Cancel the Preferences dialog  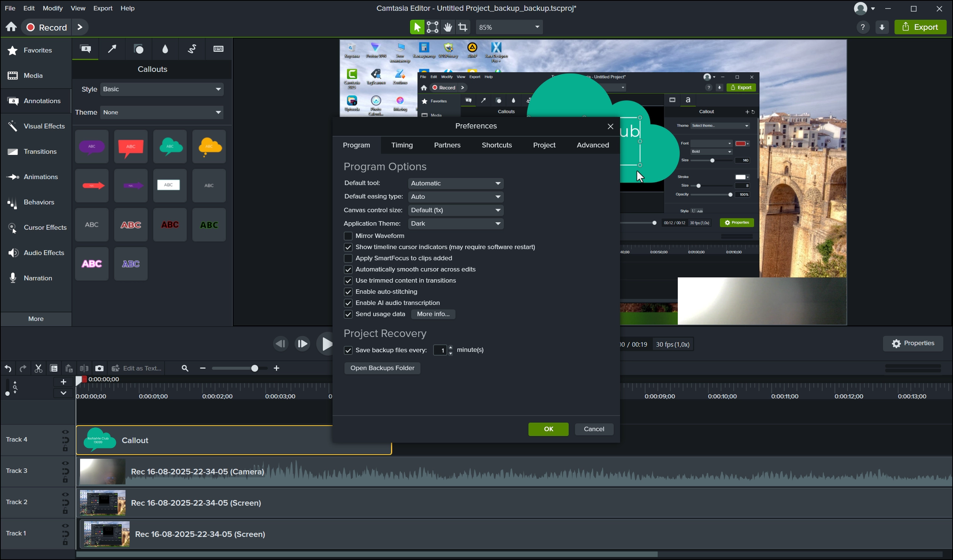pyautogui.click(x=594, y=429)
